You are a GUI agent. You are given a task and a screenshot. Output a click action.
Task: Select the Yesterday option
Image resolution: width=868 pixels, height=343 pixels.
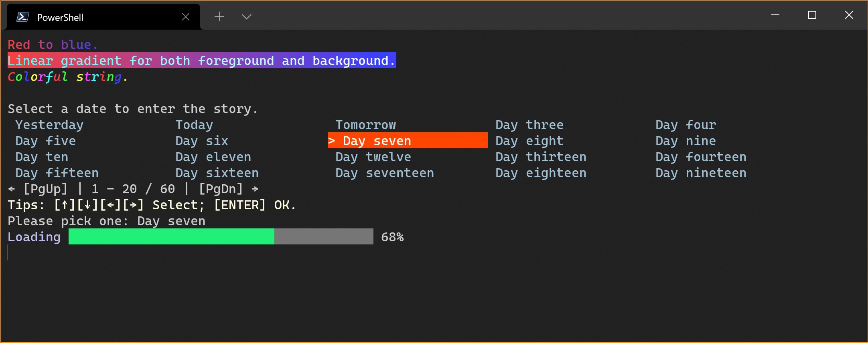pyautogui.click(x=49, y=125)
